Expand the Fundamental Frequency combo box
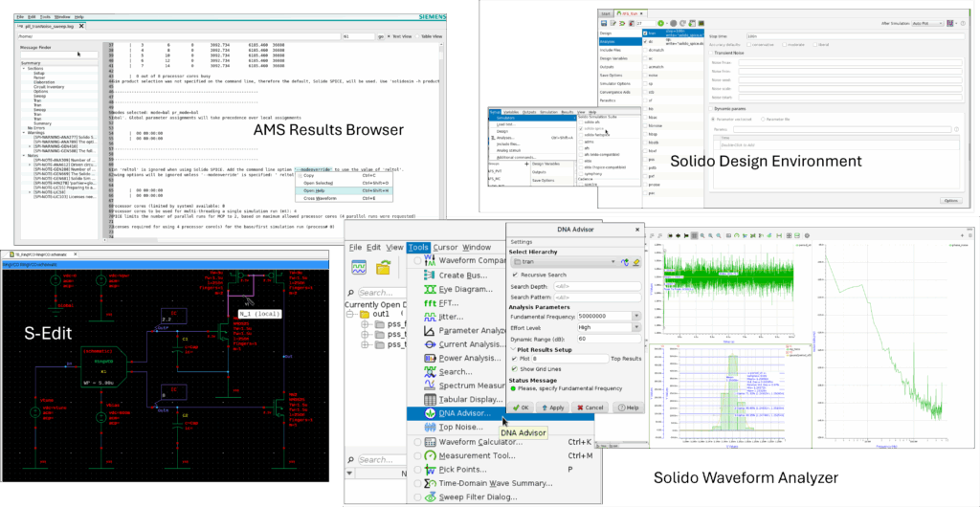Screen dimensions: 980x507 pos(636,315)
